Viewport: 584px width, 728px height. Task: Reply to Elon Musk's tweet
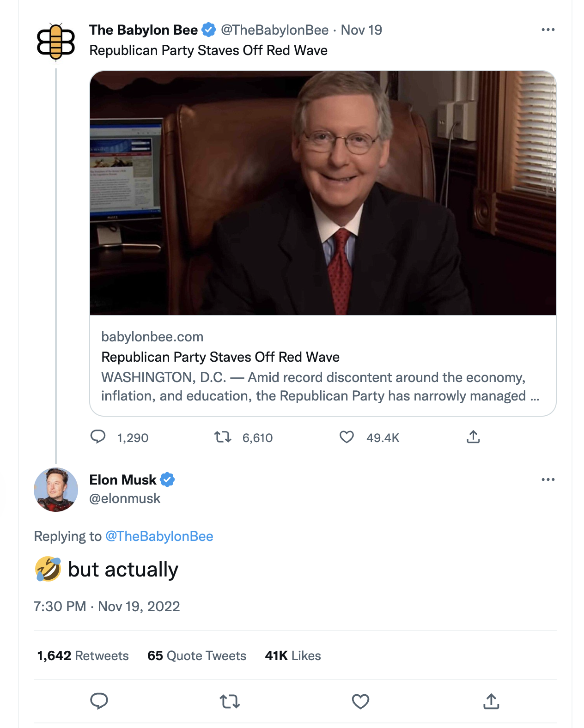coord(99,701)
